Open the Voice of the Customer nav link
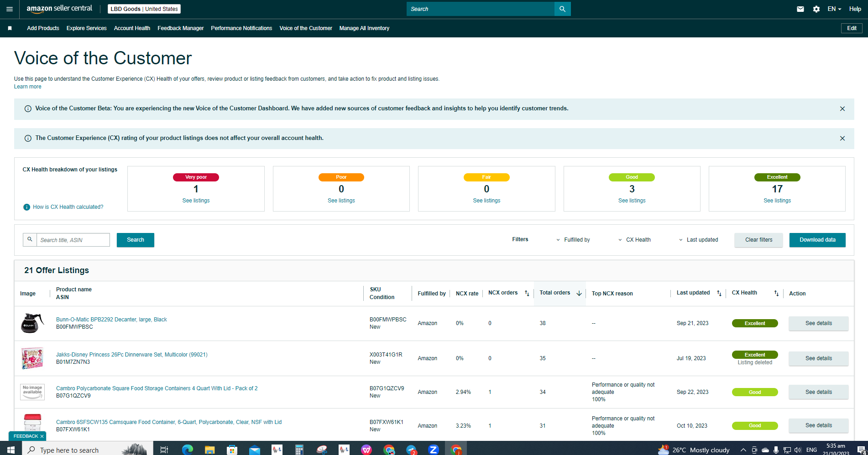Screen dimensions: 868x455 pyautogui.click(x=306, y=28)
